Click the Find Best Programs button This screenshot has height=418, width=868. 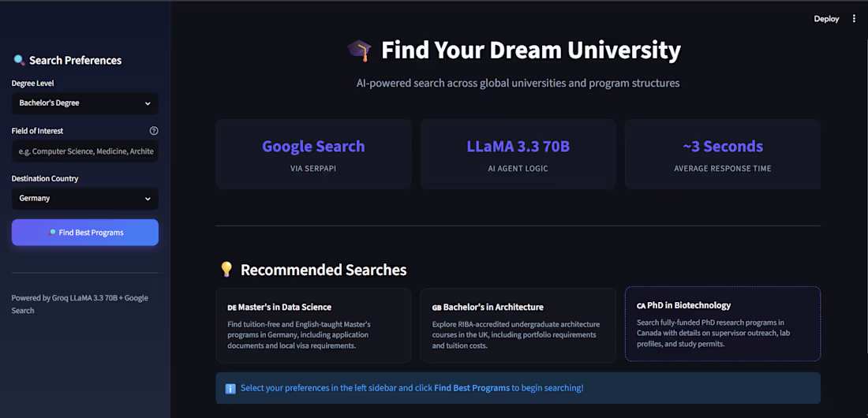[85, 233]
